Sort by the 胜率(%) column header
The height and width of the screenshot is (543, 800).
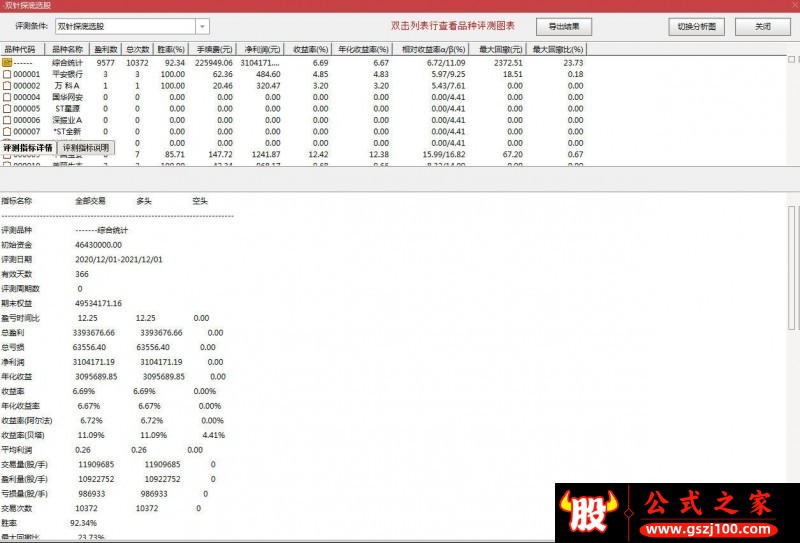pos(170,50)
